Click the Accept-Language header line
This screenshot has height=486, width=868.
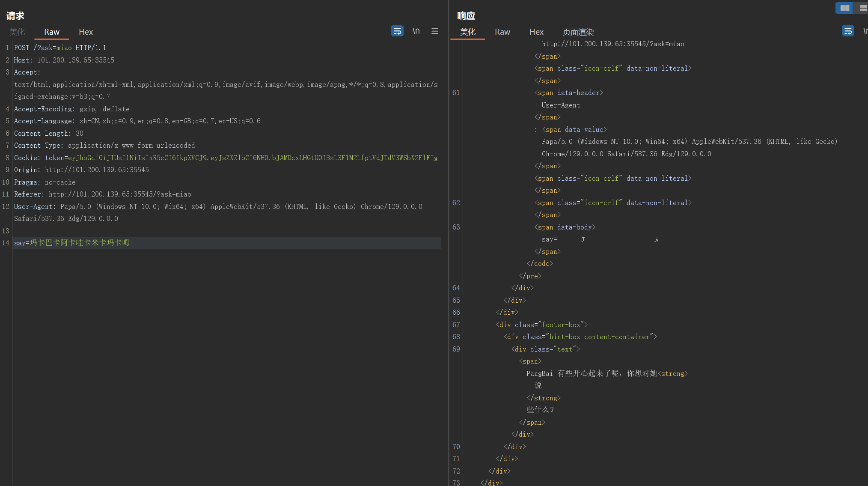(137, 121)
